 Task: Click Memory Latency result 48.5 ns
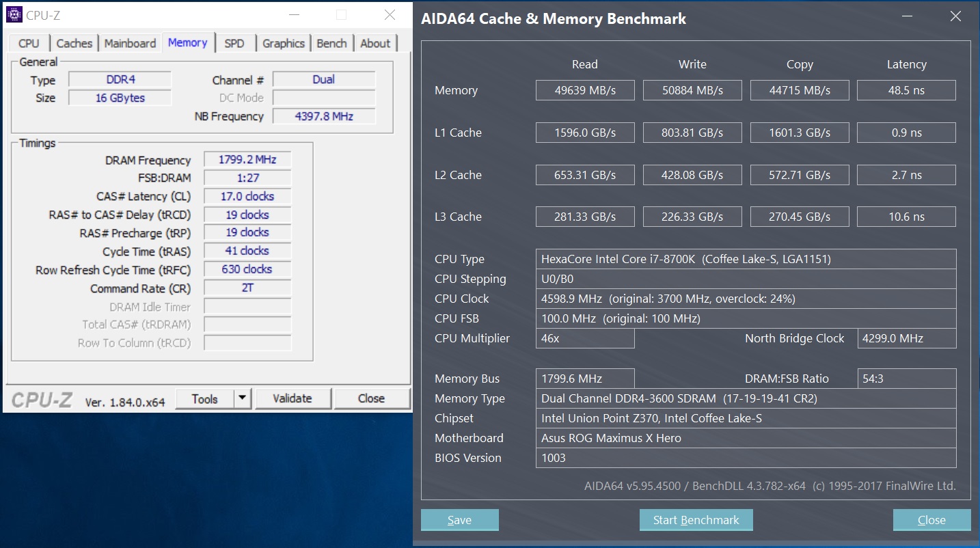pos(907,90)
